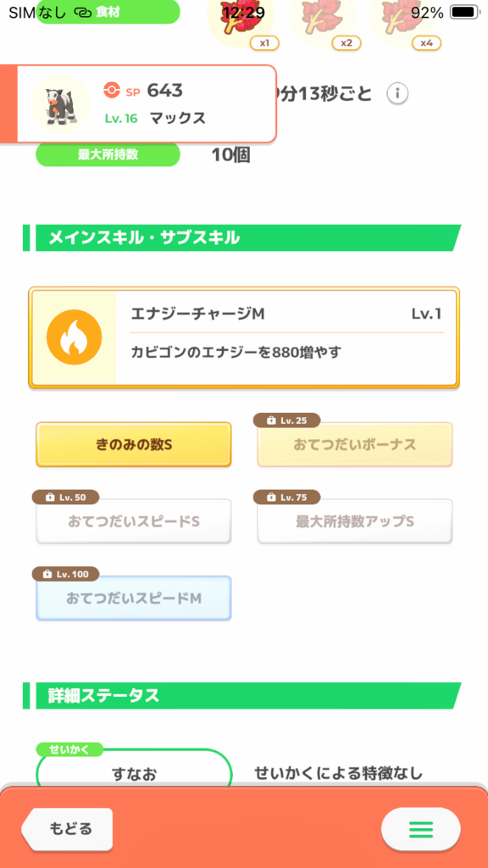This screenshot has height=868, width=488.
Task: Tap the info icon beside the help interval
Action: [x=397, y=93]
